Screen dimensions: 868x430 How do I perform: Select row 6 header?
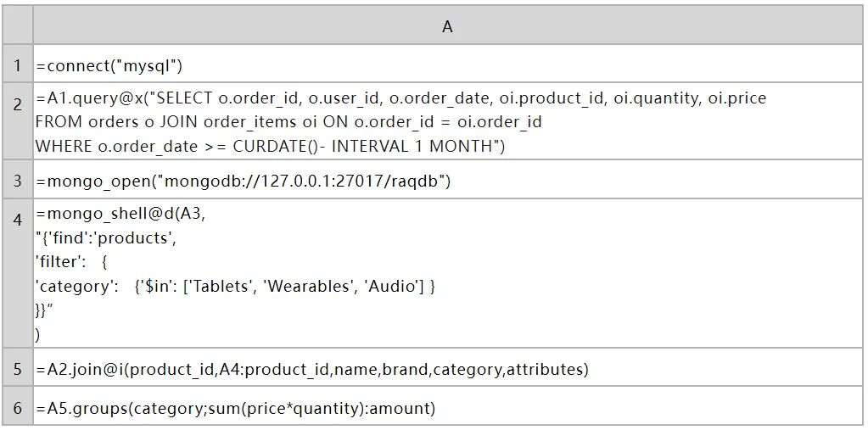point(17,409)
